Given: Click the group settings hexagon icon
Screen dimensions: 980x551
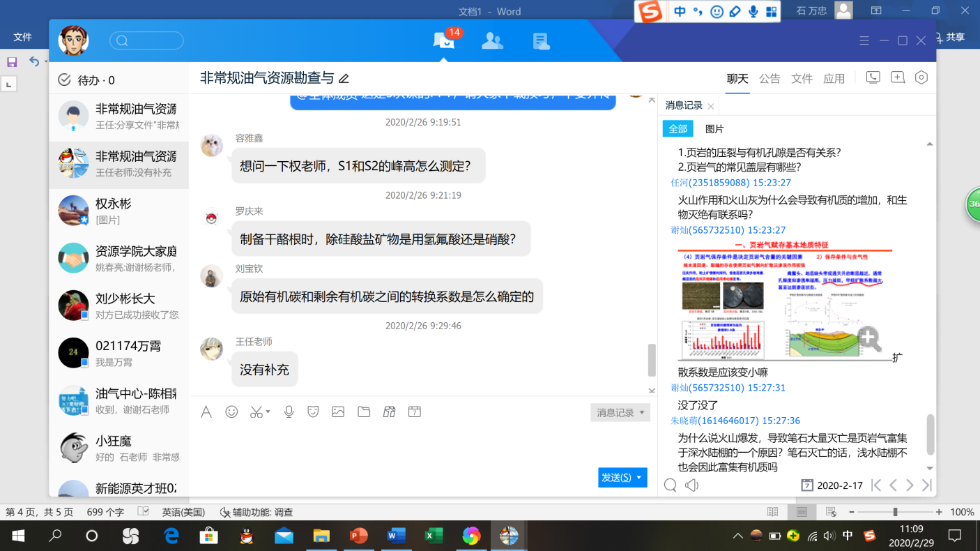Looking at the screenshot, I should [921, 78].
